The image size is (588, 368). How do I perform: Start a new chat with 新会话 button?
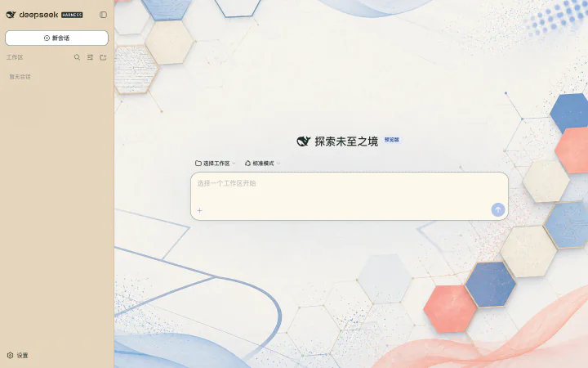[56, 38]
